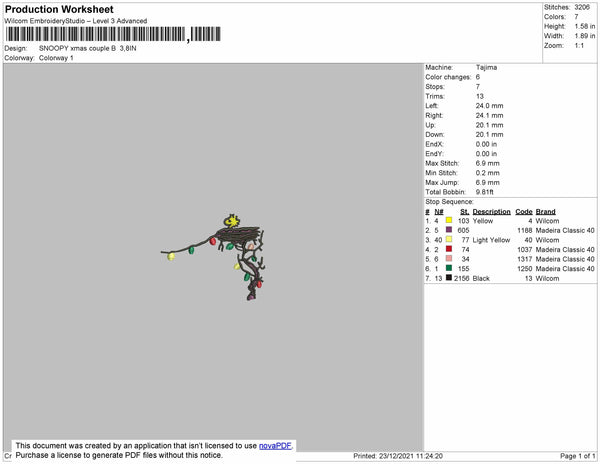Click code '1188' in stop 2 row
Screen dimensions: 600x464
point(525,231)
